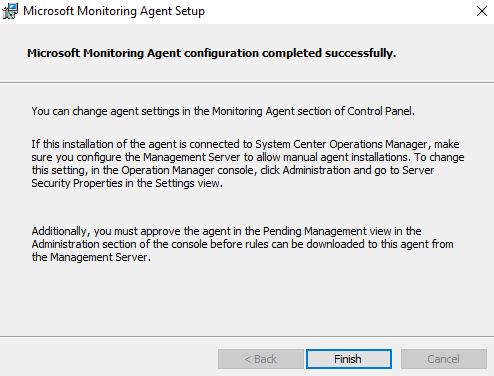Click the text 'the Management Server.' at paragraph end
Screen dimensions: 494x376
tap(91, 257)
